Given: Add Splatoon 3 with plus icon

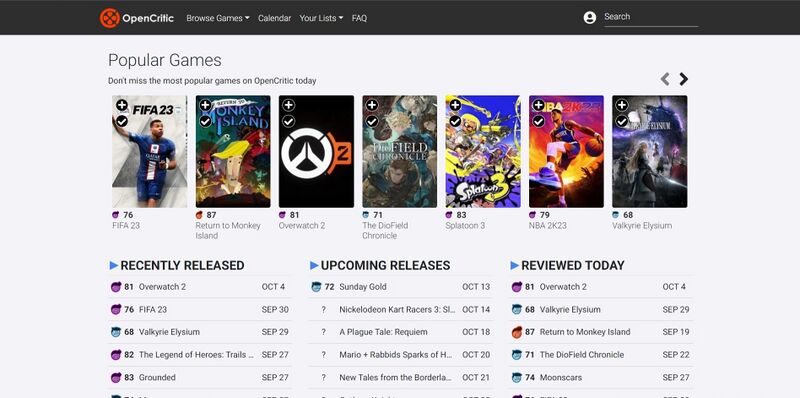Looking at the screenshot, I should point(455,105).
